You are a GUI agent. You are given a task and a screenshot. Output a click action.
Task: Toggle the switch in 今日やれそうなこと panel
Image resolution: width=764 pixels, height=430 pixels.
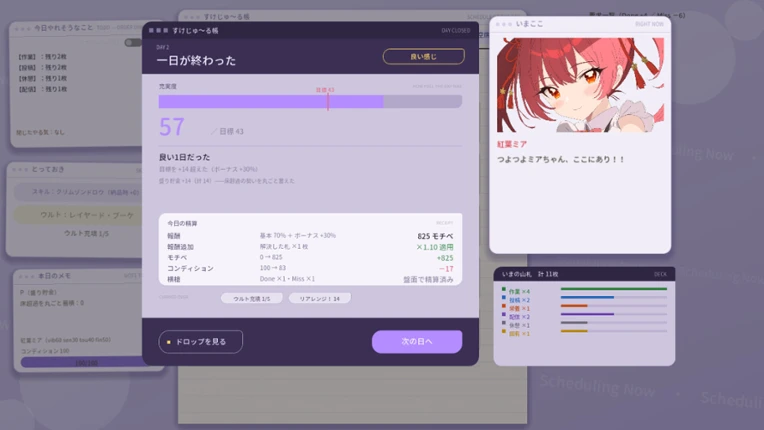(133, 43)
